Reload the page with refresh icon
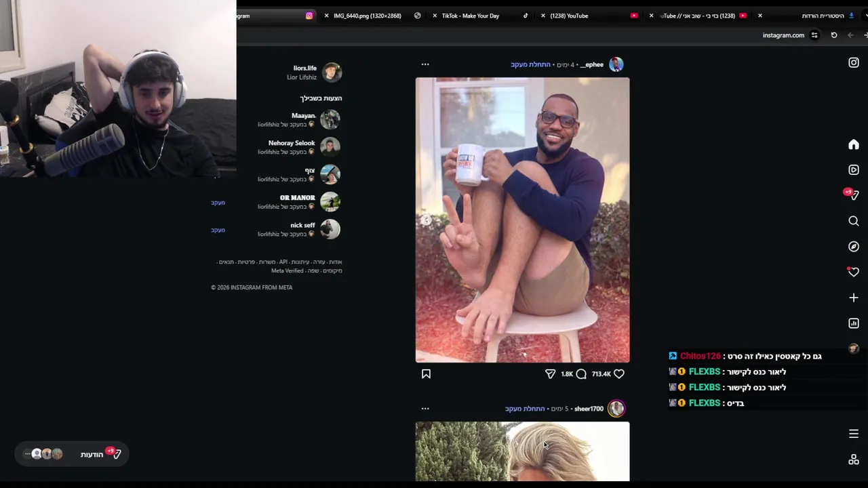The image size is (868, 488). coord(834,35)
